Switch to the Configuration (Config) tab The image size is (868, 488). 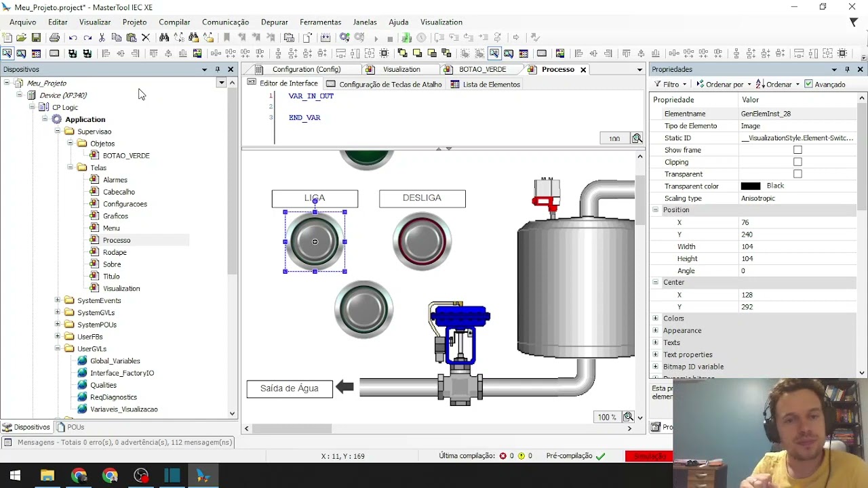[x=306, y=69]
